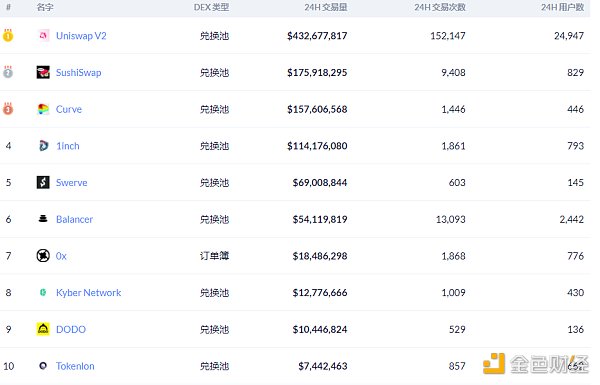The width and height of the screenshot is (600, 385).
Task: Click the Balancer stacked logo icon
Action: tap(43, 219)
